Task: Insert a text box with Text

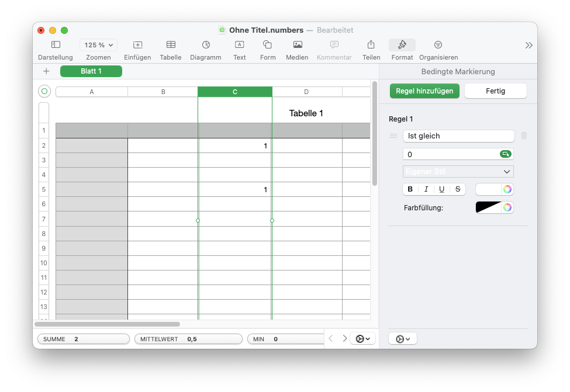Action: [x=240, y=50]
